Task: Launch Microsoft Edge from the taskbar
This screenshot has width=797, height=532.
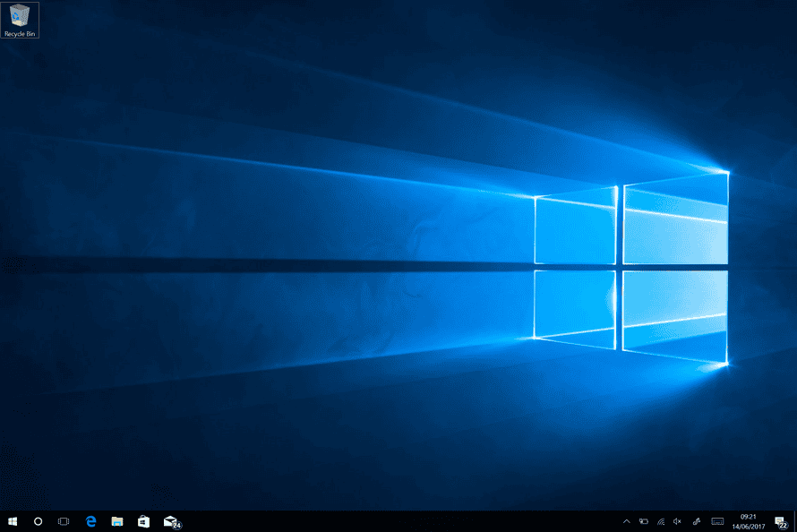Action: click(90, 520)
